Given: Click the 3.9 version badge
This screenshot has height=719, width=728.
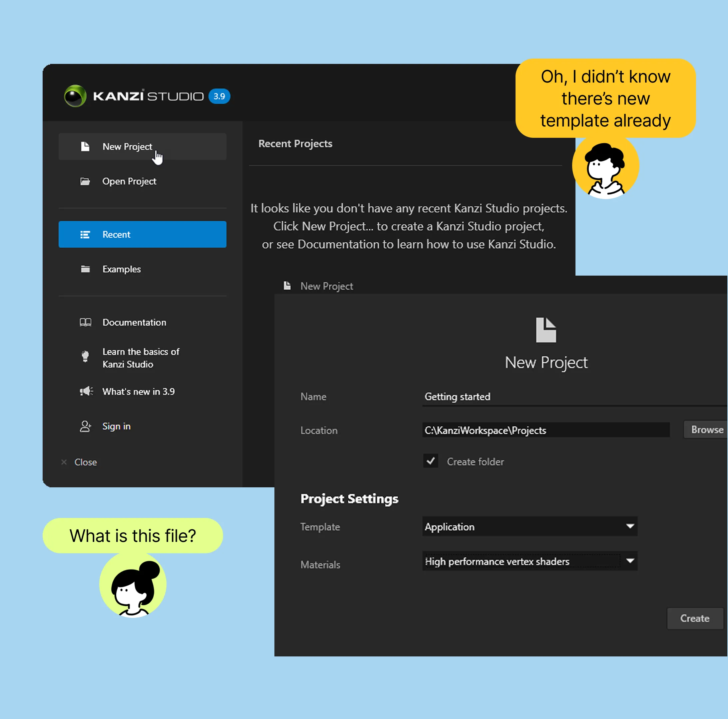Looking at the screenshot, I should tap(219, 96).
